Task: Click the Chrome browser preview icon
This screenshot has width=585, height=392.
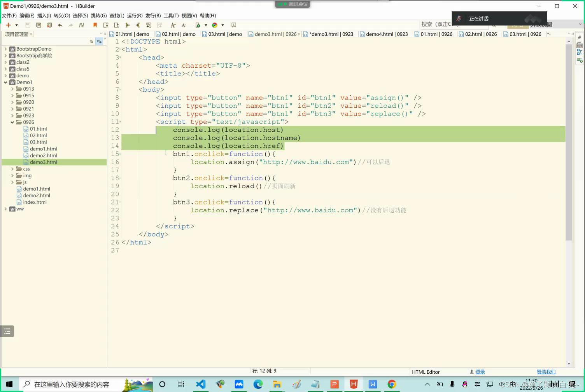Action: pyautogui.click(x=214, y=25)
